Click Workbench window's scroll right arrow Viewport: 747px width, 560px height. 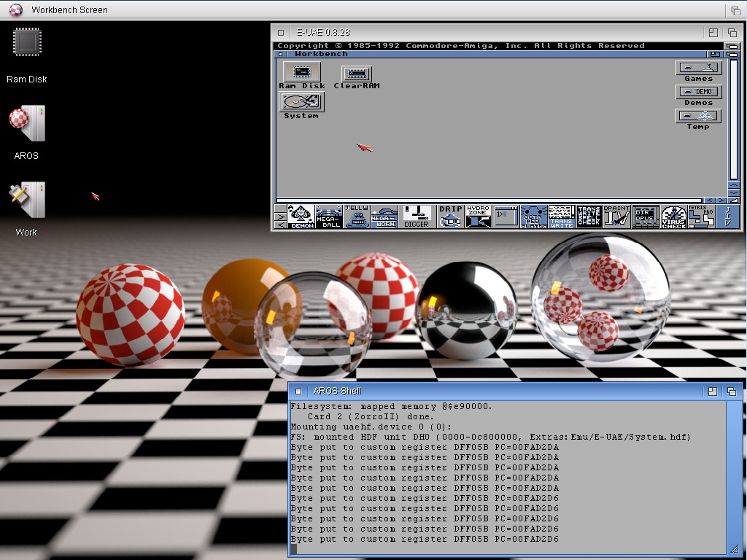(721, 201)
